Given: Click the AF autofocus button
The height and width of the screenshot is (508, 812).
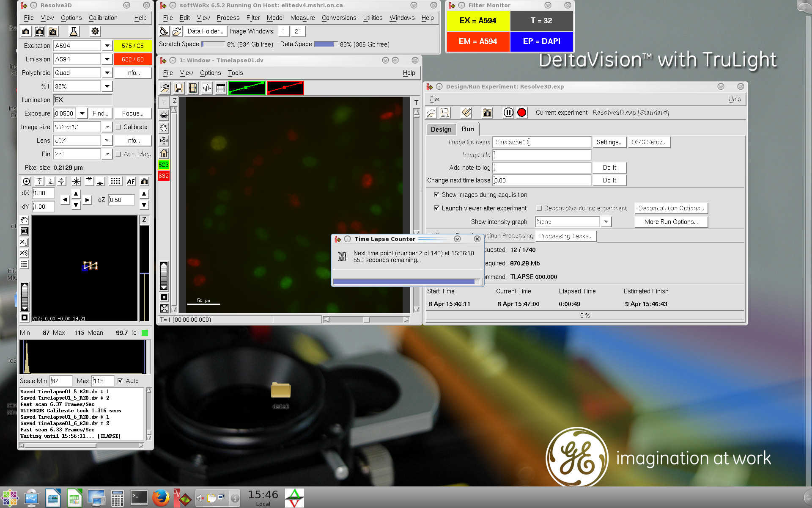Looking at the screenshot, I should [x=131, y=181].
